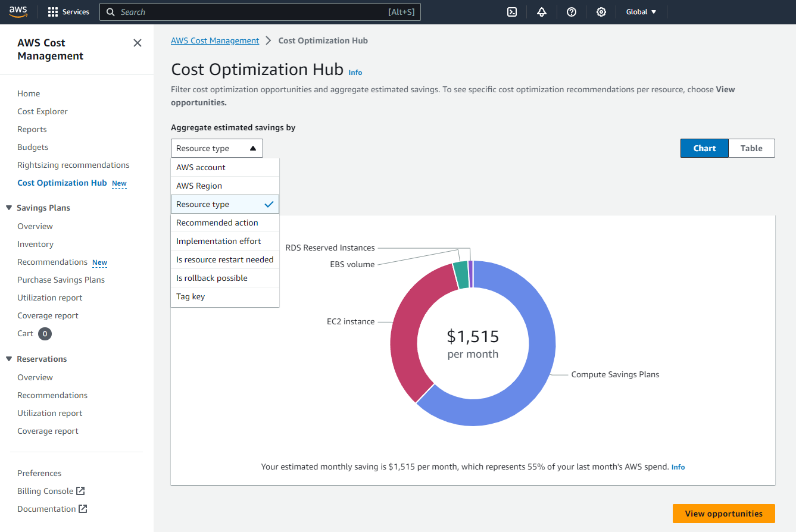Follow the AWS Cost Management breadcrumb link
This screenshot has height=532, width=796.
point(215,40)
